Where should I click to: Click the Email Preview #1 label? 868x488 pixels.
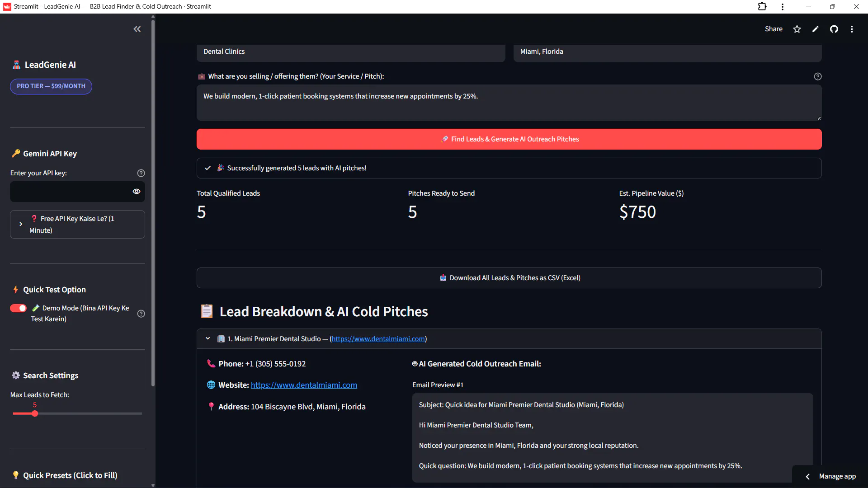click(x=438, y=385)
